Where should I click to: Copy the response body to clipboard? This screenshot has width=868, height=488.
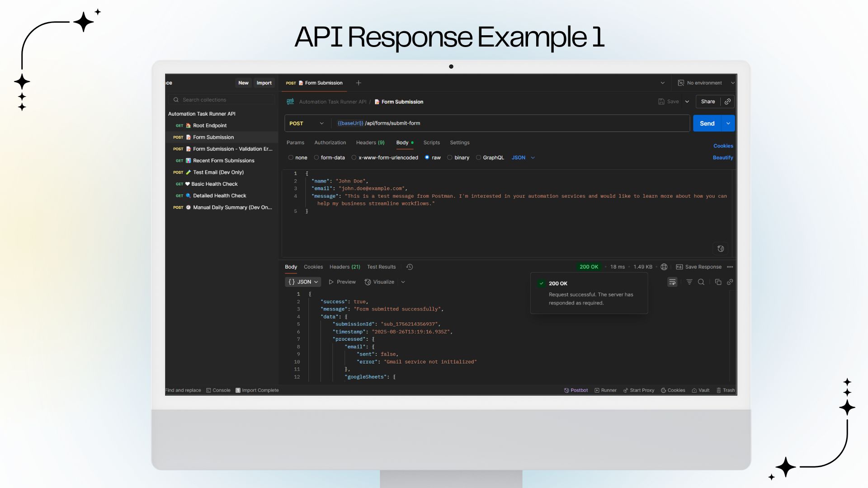pos(718,282)
